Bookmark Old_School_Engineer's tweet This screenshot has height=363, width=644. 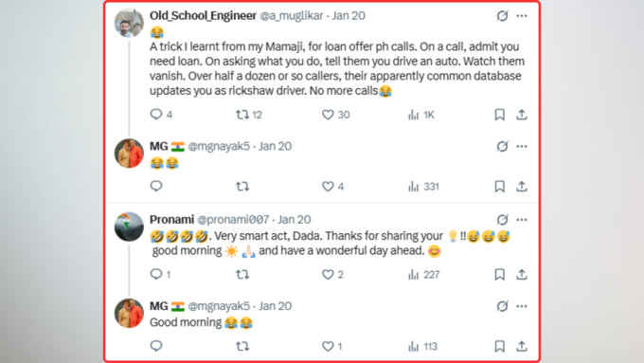(x=499, y=115)
